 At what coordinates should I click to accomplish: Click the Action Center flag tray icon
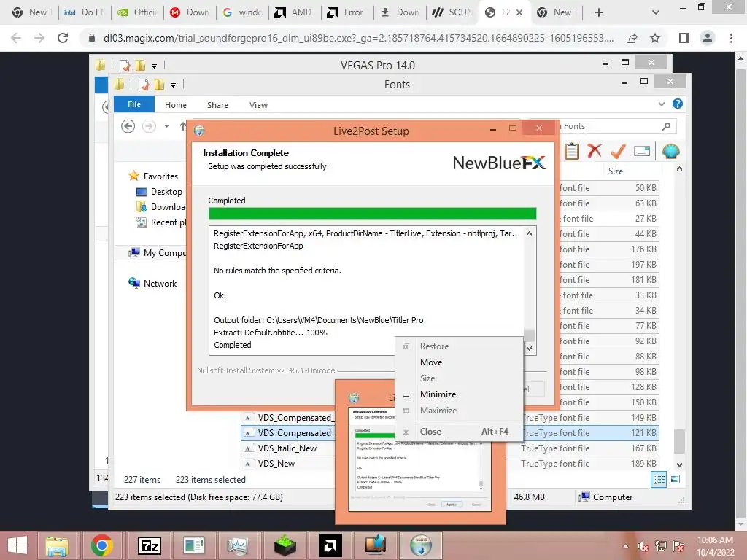[x=678, y=546]
